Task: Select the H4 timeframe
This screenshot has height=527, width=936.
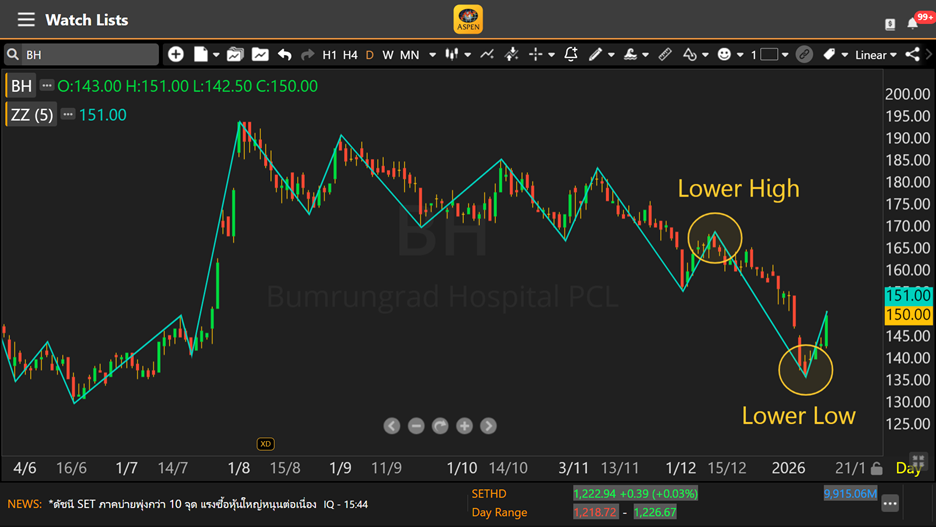Action: pos(350,55)
